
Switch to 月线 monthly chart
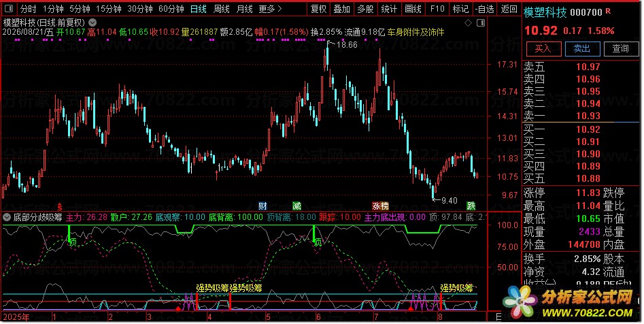pos(244,9)
